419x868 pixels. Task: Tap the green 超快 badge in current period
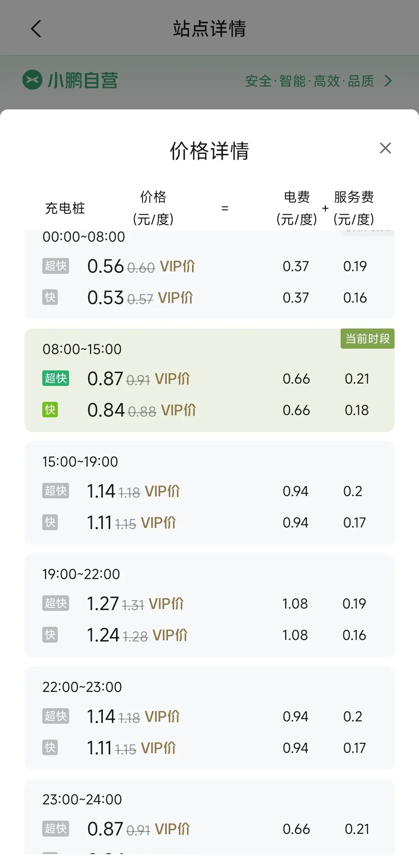55,378
